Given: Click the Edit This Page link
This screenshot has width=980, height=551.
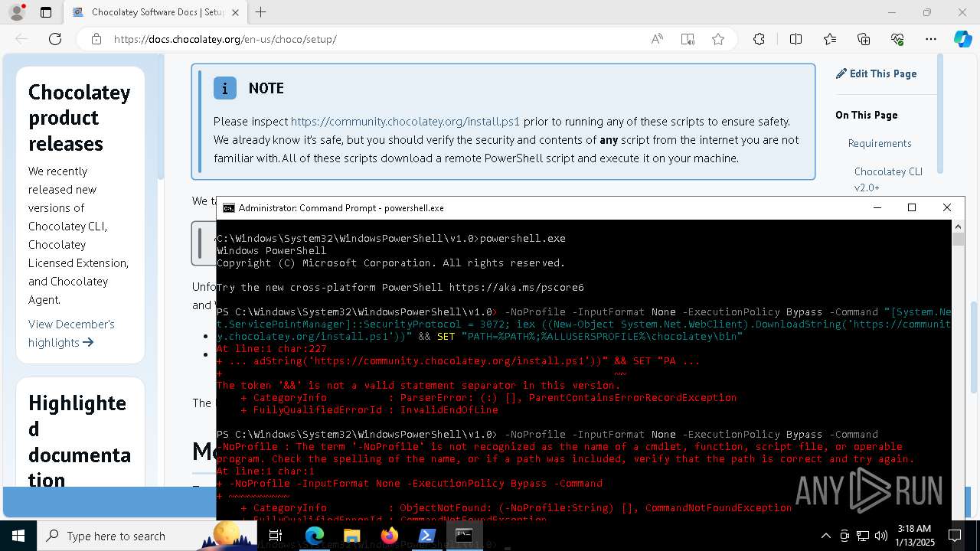Looking at the screenshot, I should point(876,73).
